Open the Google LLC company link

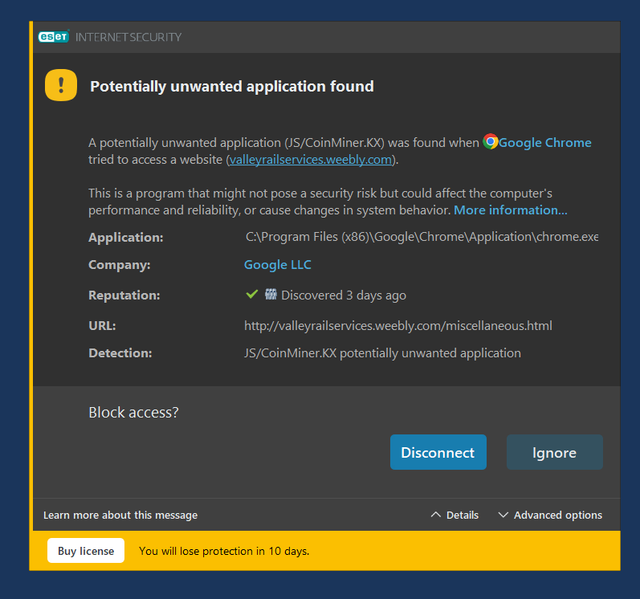click(x=278, y=265)
